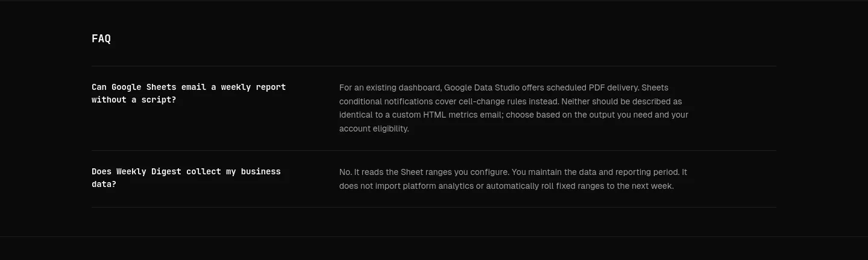Select the 'No. It reads the Sheet ranges' answer

coord(513,179)
